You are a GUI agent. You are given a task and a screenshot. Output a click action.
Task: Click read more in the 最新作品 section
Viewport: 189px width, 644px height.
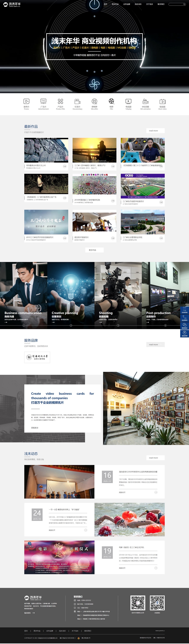pyautogui.click(x=155, y=130)
